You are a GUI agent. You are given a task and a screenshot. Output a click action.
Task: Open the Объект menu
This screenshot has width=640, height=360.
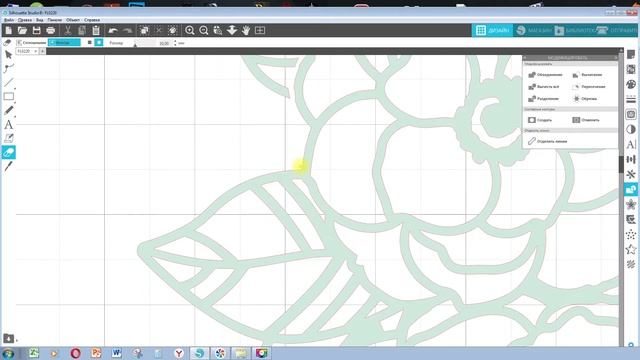[73, 20]
